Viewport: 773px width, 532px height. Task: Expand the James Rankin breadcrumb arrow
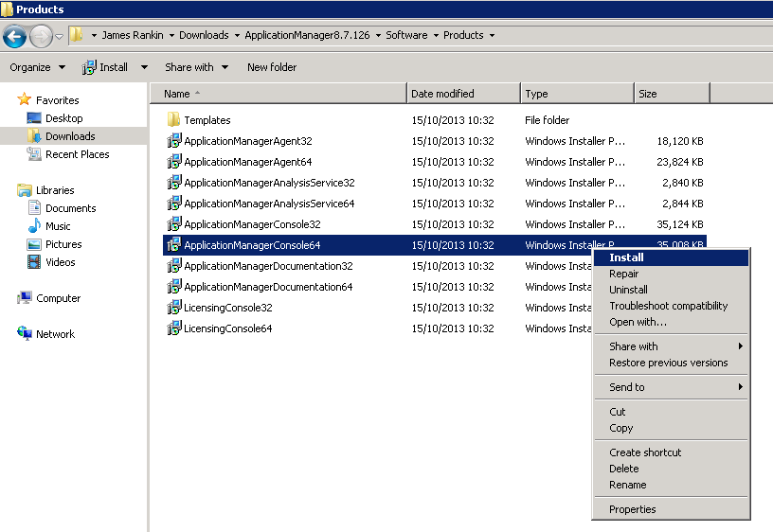pyautogui.click(x=171, y=35)
